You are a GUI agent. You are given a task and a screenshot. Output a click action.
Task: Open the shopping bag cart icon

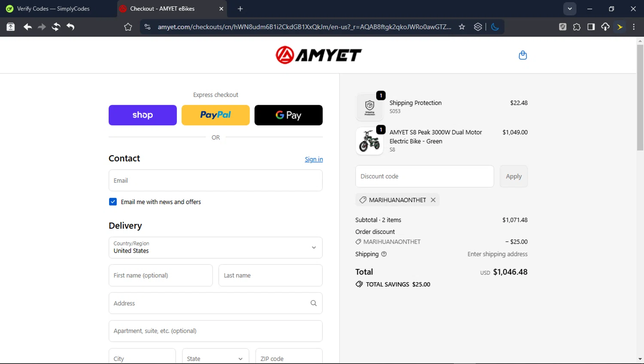[522, 55]
